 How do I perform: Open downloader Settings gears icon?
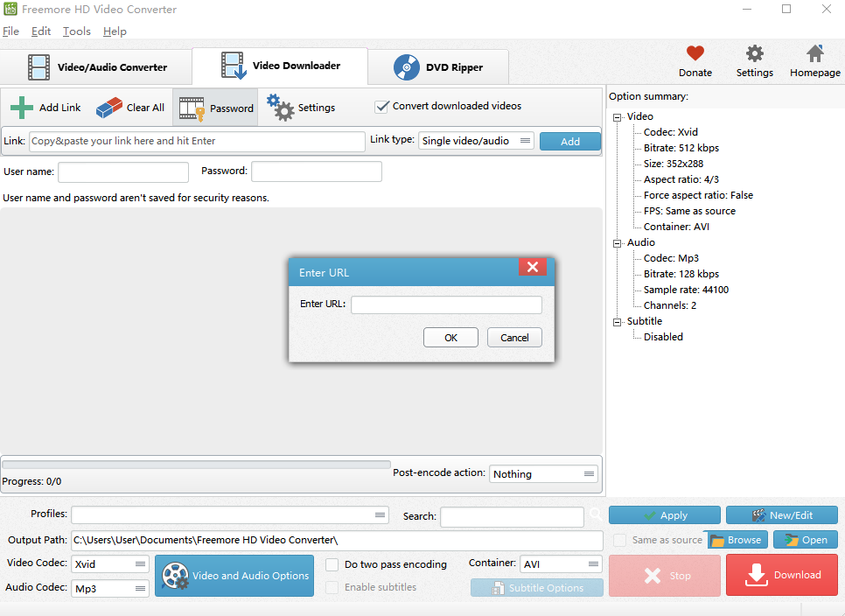point(280,108)
